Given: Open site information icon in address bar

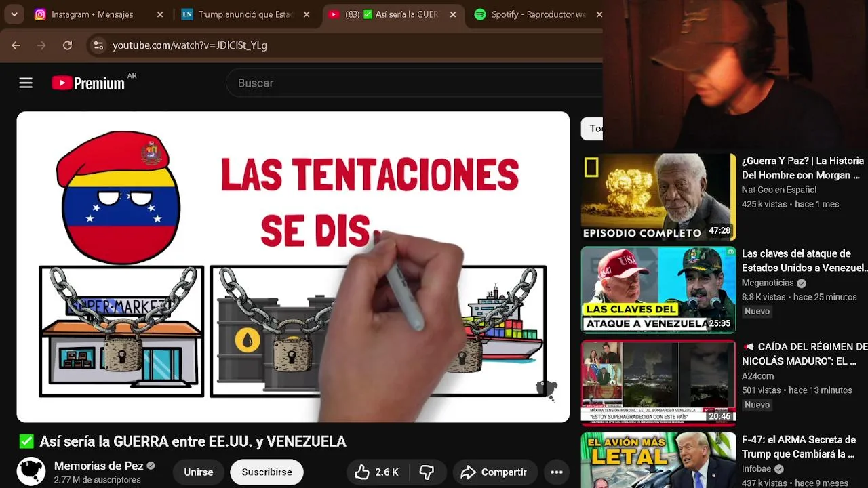Looking at the screenshot, I should point(98,45).
